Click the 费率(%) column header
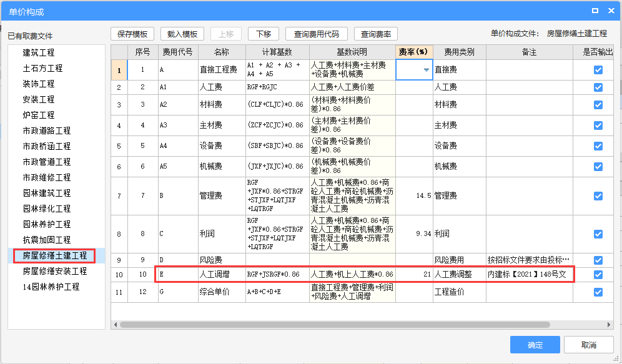This screenshot has height=364, width=622. 414,52
